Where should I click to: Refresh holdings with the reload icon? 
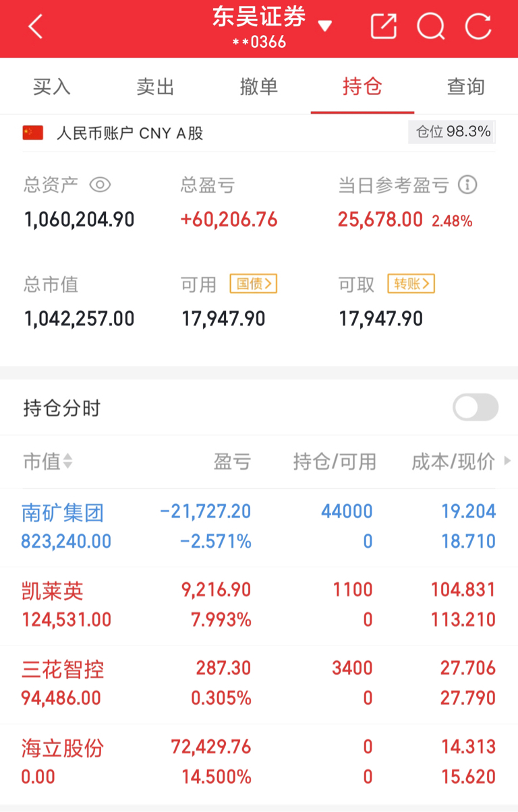pos(478,26)
